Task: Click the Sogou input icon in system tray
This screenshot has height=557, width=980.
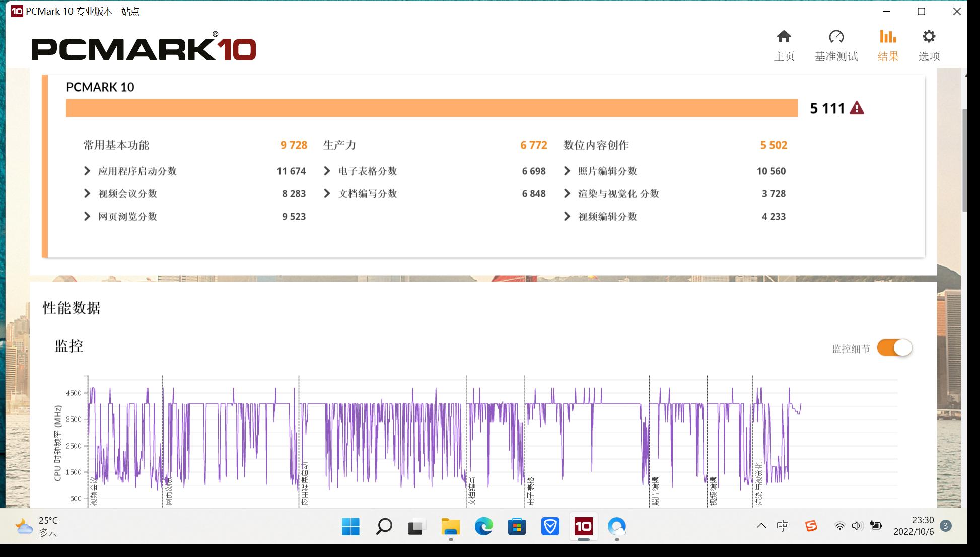Action: pos(810,526)
